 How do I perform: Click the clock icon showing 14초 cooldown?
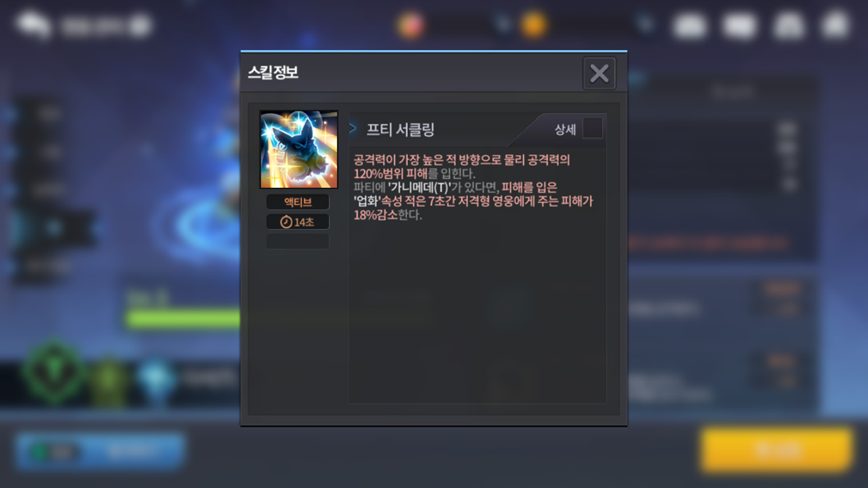click(x=286, y=222)
